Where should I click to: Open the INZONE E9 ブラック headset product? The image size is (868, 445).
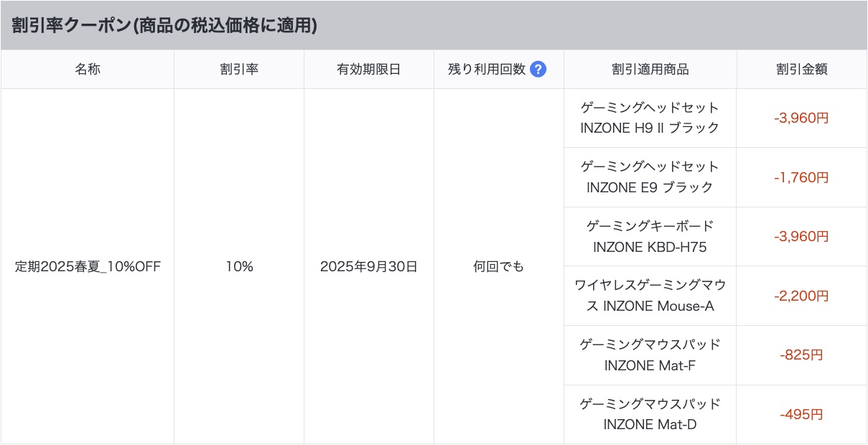point(650,177)
